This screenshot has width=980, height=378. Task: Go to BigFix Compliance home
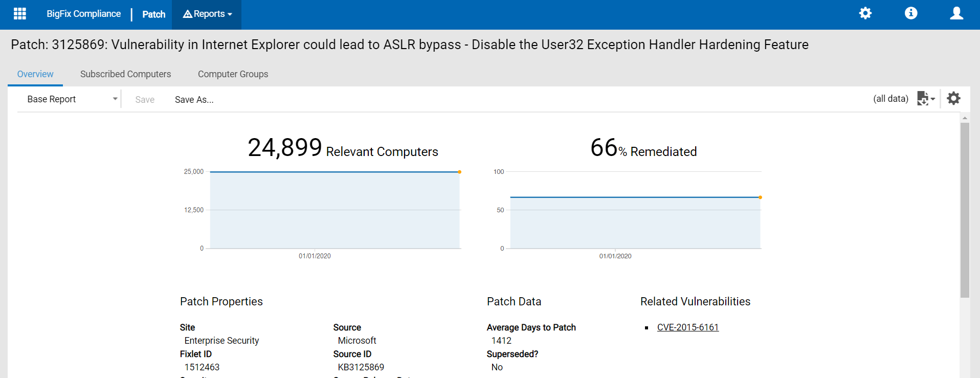coord(83,14)
